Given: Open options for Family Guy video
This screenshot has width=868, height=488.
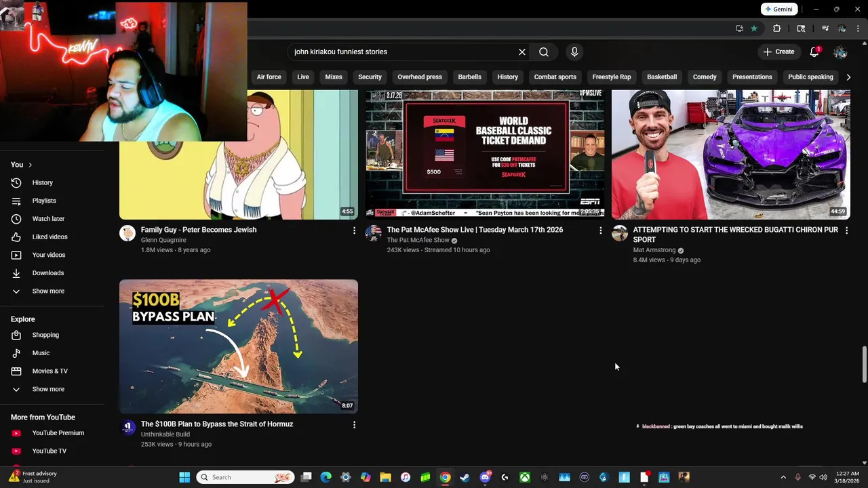Looking at the screenshot, I should pyautogui.click(x=354, y=230).
